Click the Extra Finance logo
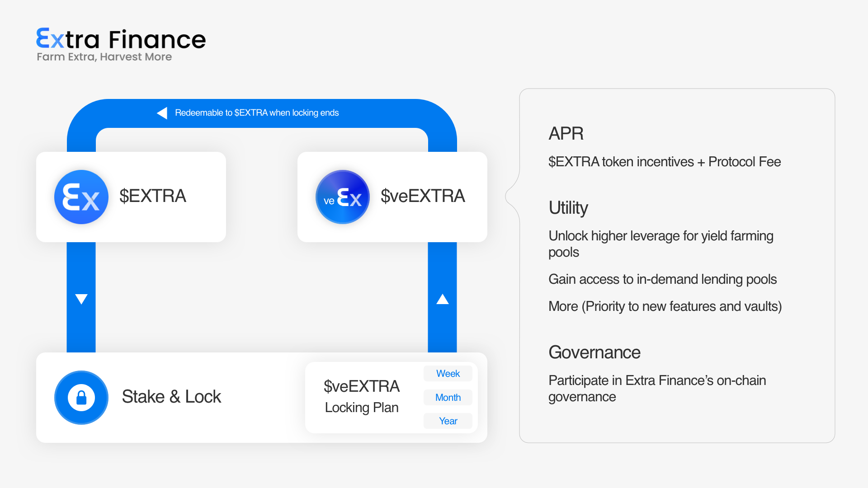Image resolution: width=868 pixels, height=488 pixels. (x=121, y=39)
